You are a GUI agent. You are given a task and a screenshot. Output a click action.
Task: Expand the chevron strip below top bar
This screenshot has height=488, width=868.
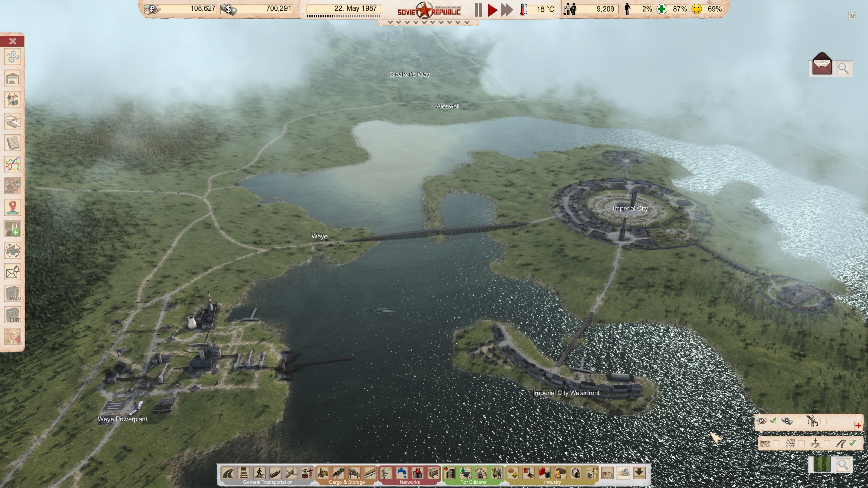pyautogui.click(x=429, y=22)
